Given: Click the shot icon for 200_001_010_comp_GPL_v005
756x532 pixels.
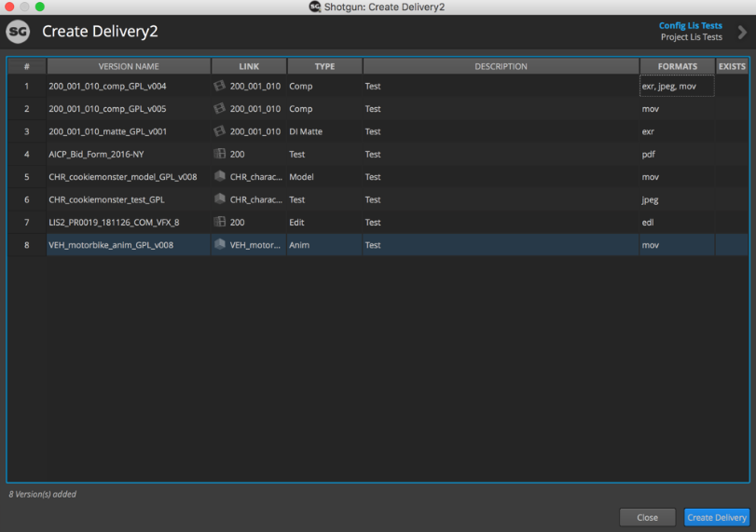Looking at the screenshot, I should click(x=219, y=108).
